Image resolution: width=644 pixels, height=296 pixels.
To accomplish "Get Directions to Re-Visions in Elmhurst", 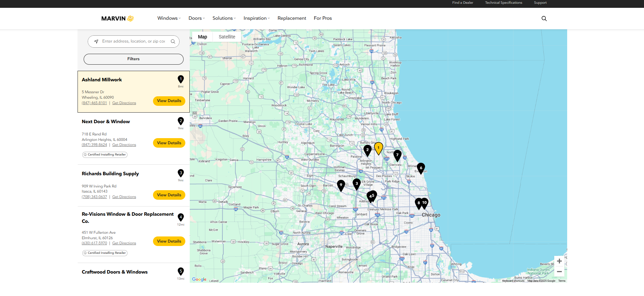I will point(124,243).
